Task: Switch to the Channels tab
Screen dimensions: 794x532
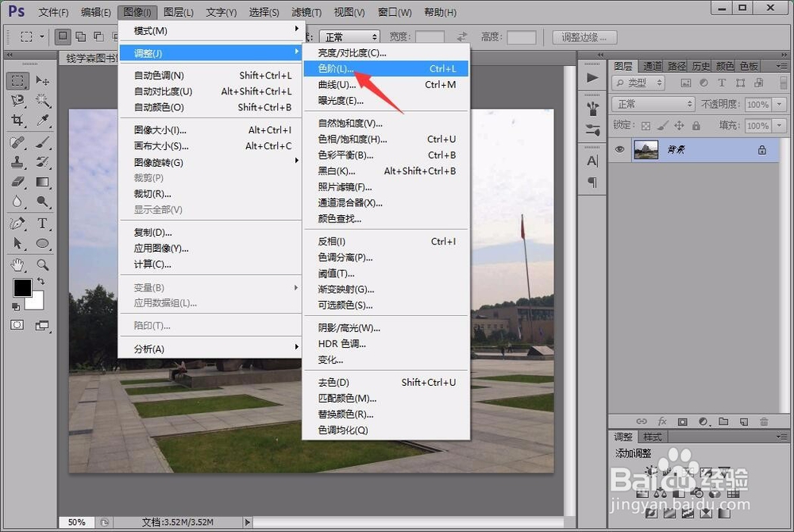Action: click(652, 67)
